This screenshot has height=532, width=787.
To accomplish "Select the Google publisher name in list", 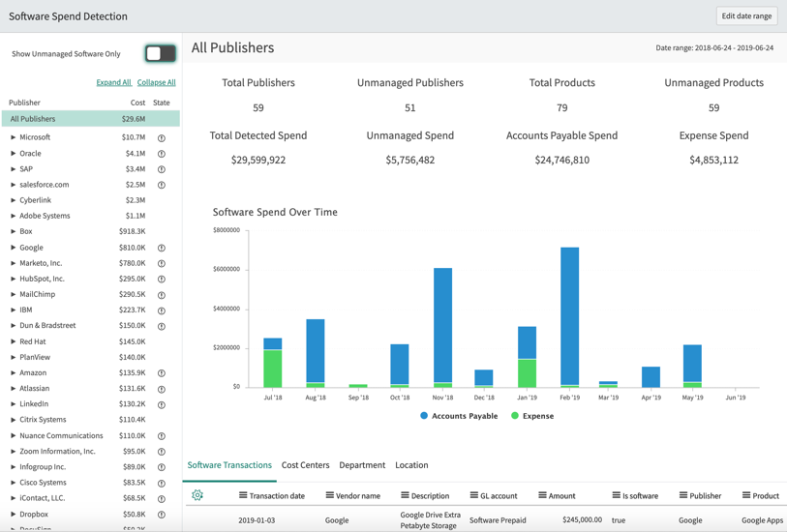I will coord(31,248).
